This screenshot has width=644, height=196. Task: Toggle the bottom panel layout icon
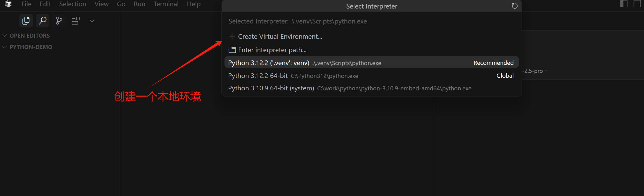(x=637, y=4)
